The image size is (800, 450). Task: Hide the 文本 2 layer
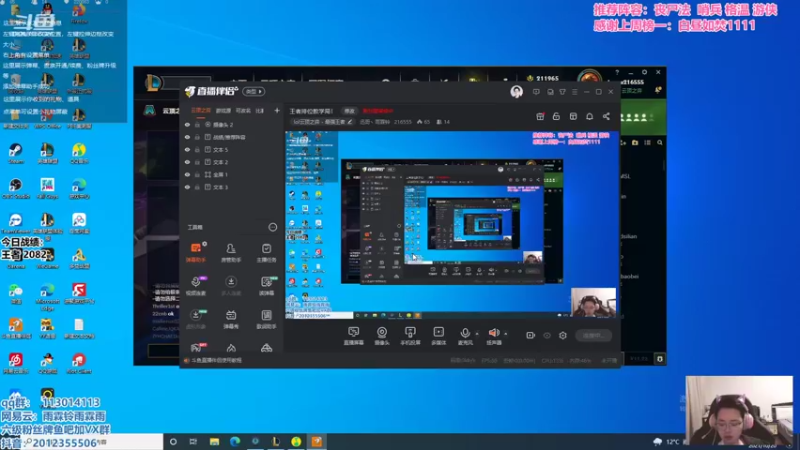(x=187, y=162)
